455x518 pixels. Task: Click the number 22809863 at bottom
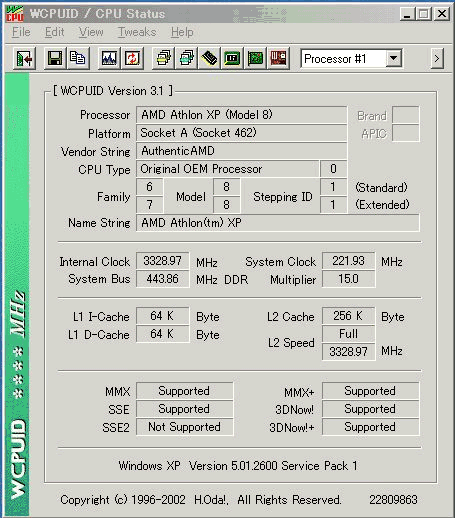point(393,500)
